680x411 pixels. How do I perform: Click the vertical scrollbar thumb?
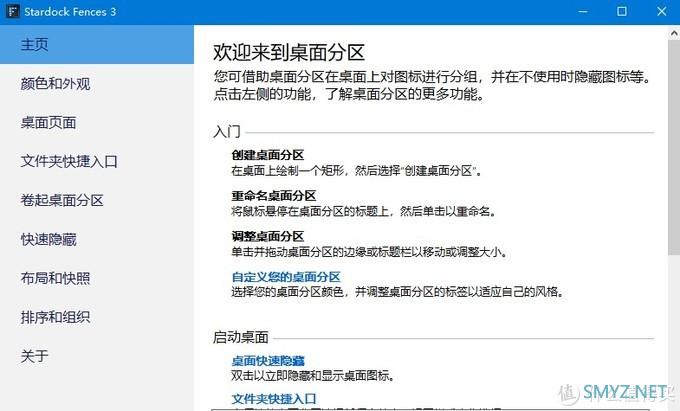tap(674, 147)
